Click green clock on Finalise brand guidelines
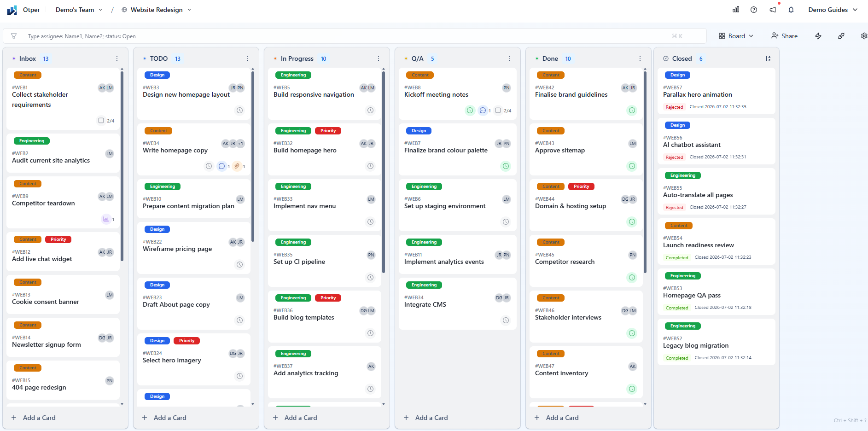Viewport: 868px width, 431px height. [x=632, y=111]
